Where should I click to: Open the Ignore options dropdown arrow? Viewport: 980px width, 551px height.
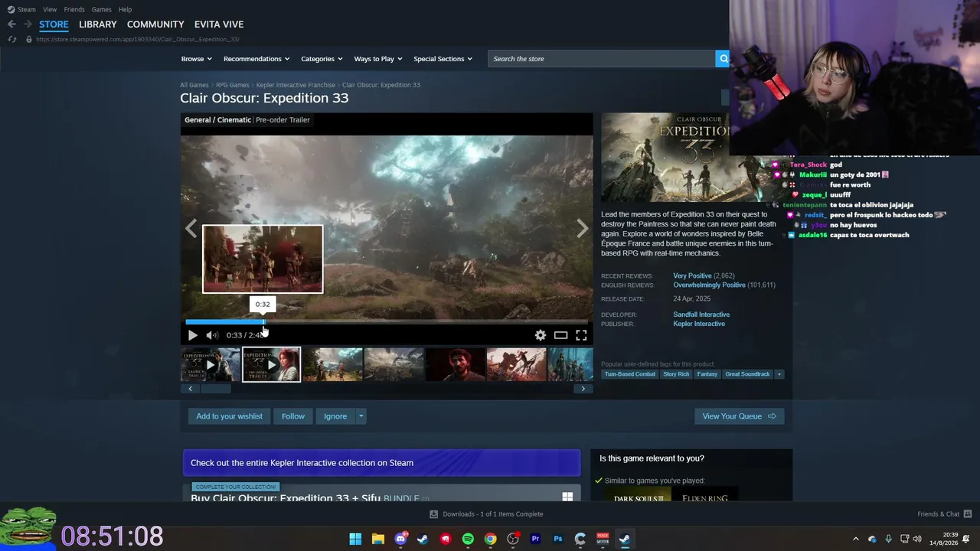point(361,416)
